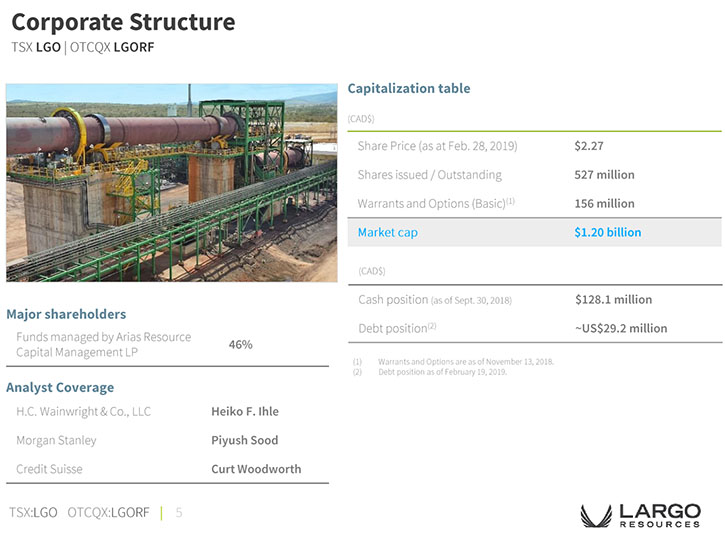Click the Major shareholders heading
Screen dimensions: 725x534
66,314
